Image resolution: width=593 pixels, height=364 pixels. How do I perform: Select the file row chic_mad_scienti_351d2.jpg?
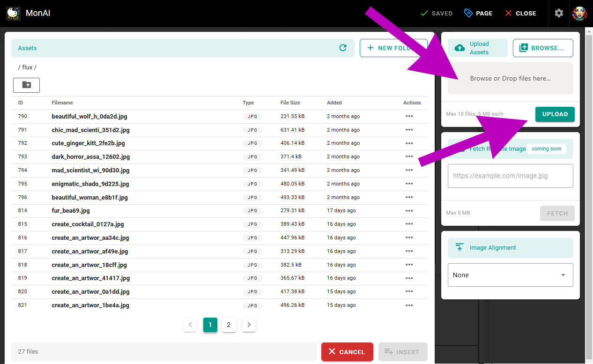[91, 130]
